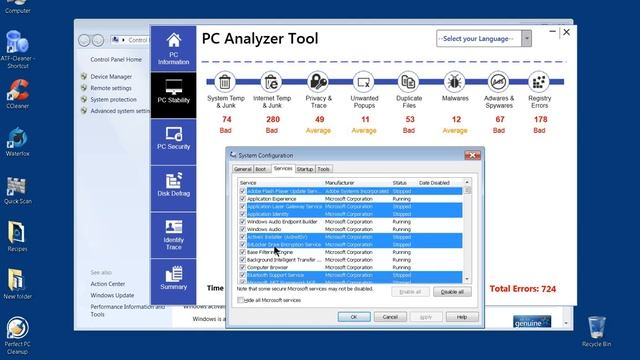Switch to the Boot tab
This screenshot has width=640, height=360.
(x=261, y=169)
